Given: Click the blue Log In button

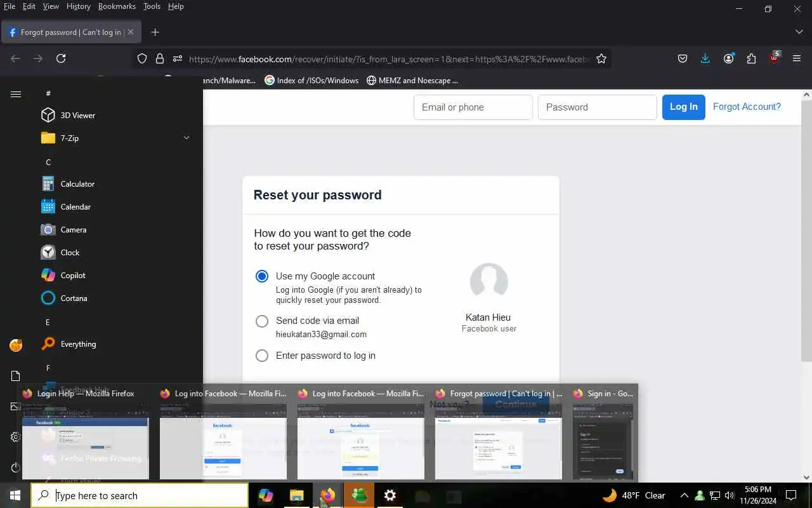Looking at the screenshot, I should click(683, 107).
